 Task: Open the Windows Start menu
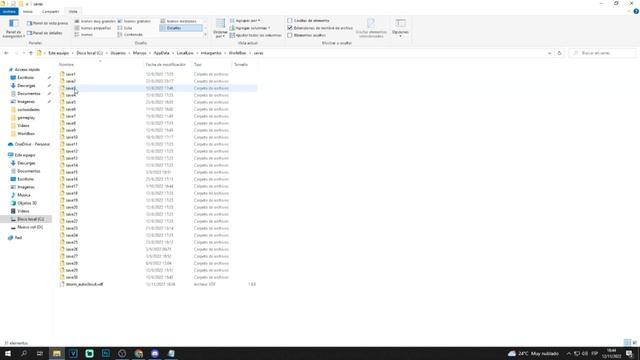[8, 353]
